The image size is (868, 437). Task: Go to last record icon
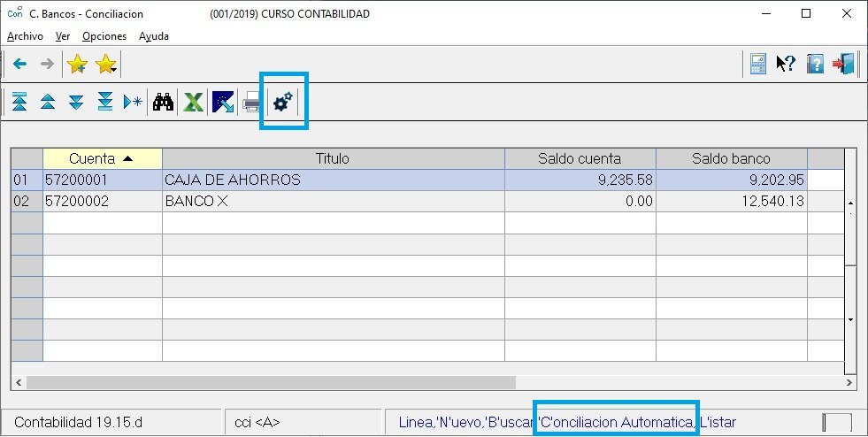click(104, 102)
